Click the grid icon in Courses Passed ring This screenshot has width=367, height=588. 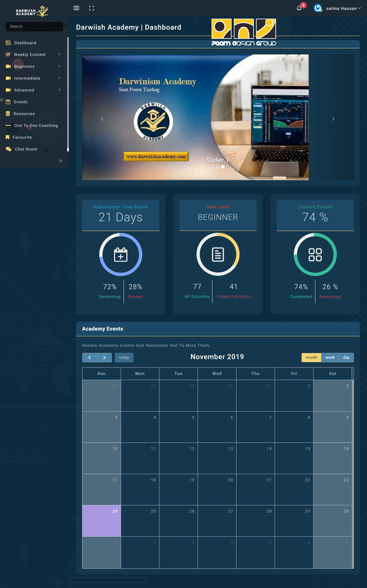pos(315,255)
